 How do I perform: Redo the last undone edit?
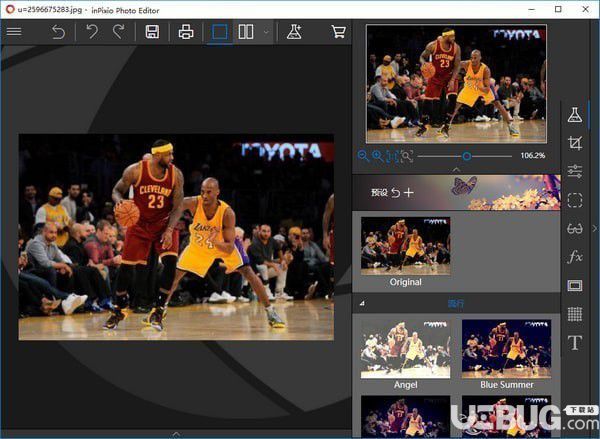pyautogui.click(x=119, y=32)
